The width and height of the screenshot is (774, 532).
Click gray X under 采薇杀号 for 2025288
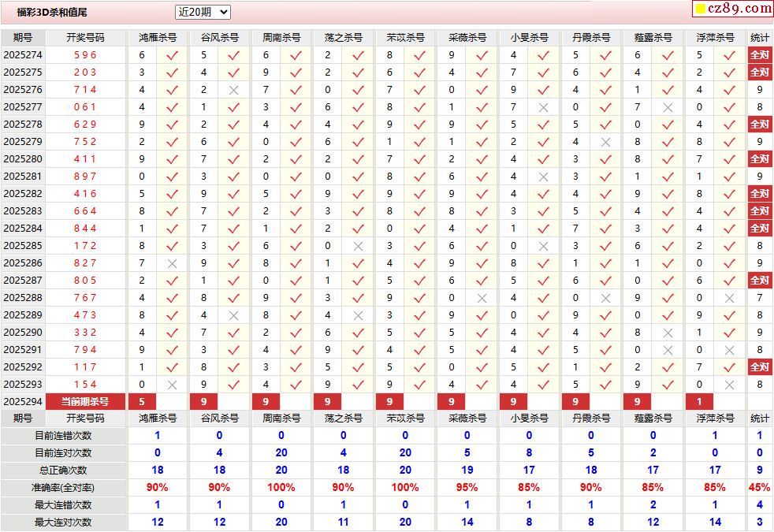482,298
